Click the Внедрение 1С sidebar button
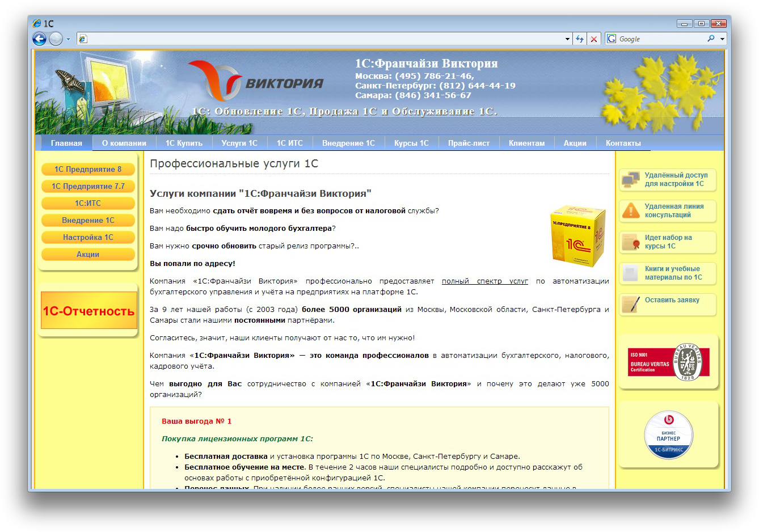Viewport: 759px width, 532px height. tap(88, 220)
